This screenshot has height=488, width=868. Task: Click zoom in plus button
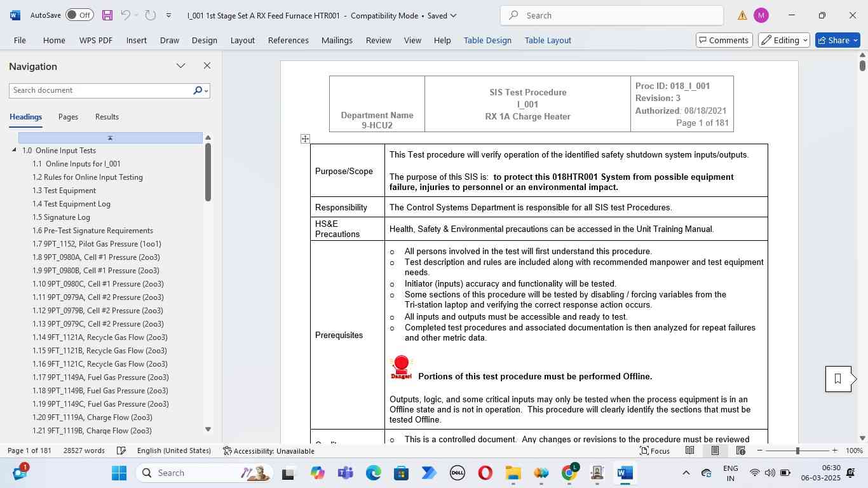click(x=835, y=451)
